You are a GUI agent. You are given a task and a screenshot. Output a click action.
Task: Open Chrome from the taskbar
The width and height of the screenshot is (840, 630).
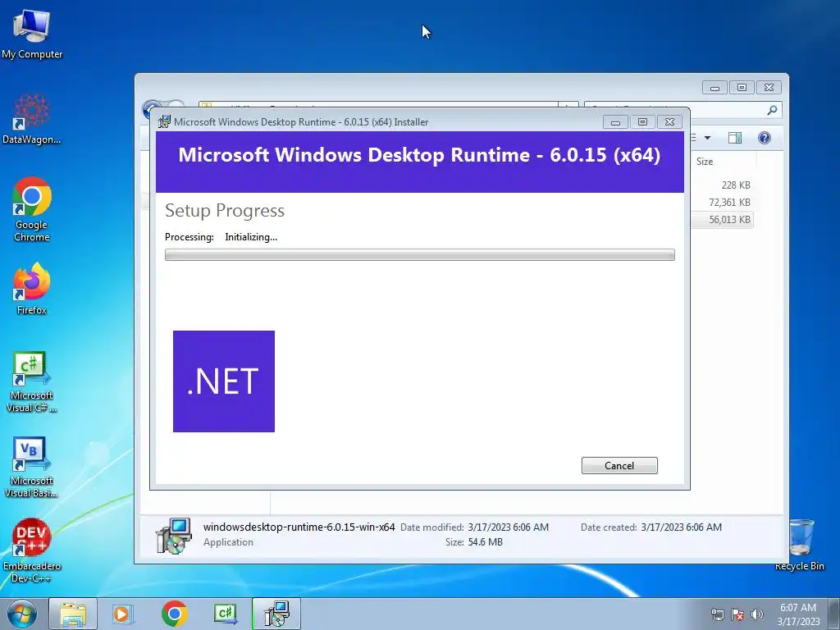point(174,614)
